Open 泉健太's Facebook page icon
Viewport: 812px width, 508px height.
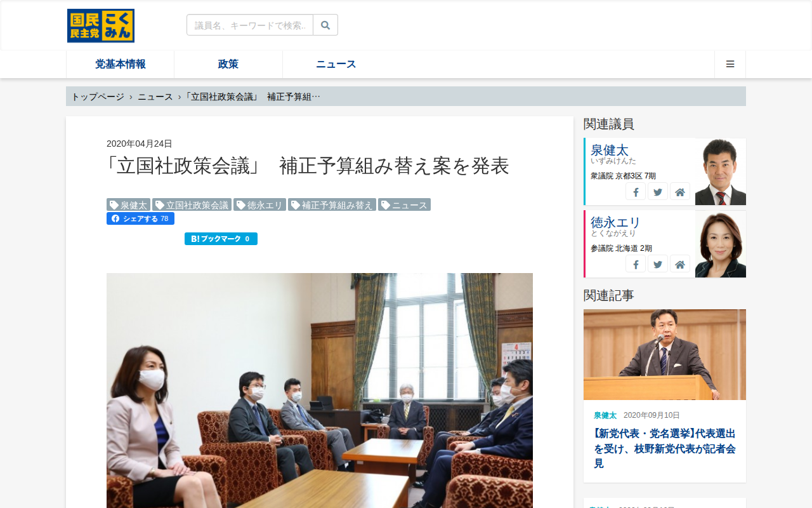click(x=636, y=192)
